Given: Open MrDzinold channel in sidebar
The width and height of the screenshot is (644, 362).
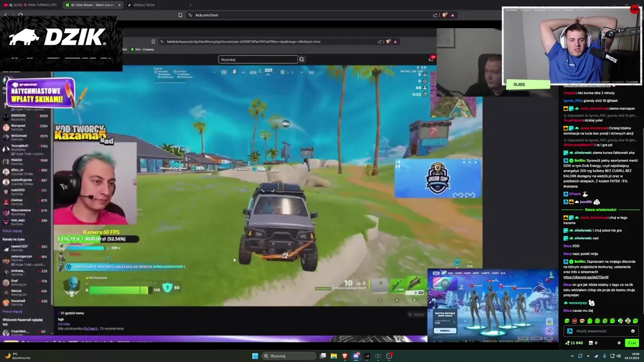Looking at the screenshot, I should (x=26, y=137).
